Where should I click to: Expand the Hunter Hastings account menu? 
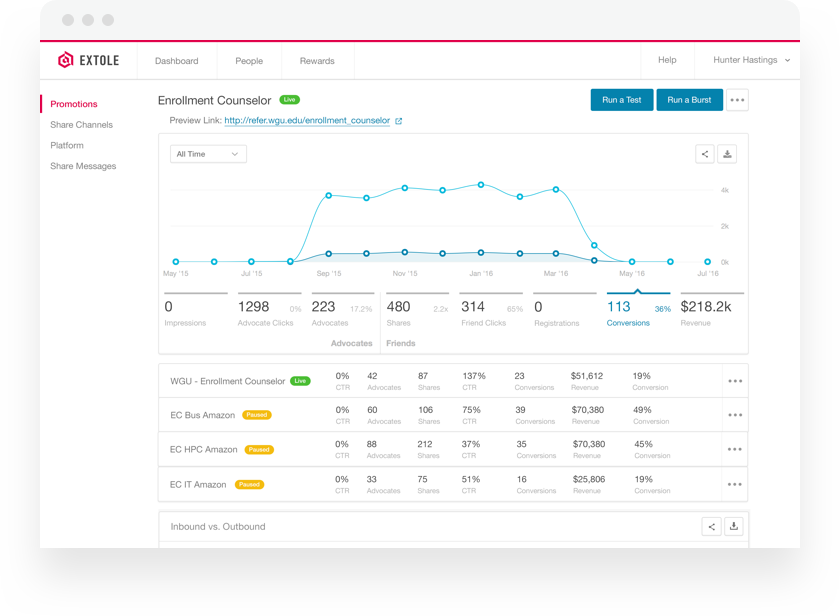pyautogui.click(x=752, y=60)
